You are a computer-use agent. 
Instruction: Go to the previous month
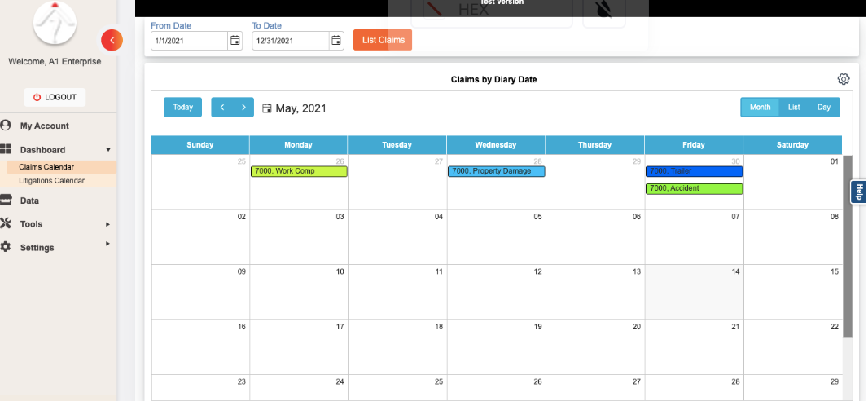222,108
